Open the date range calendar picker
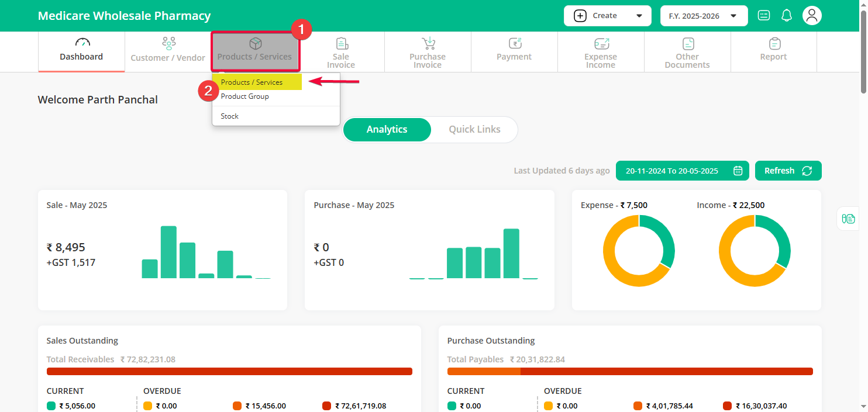Screen dimensions: 868x412 click(x=738, y=171)
